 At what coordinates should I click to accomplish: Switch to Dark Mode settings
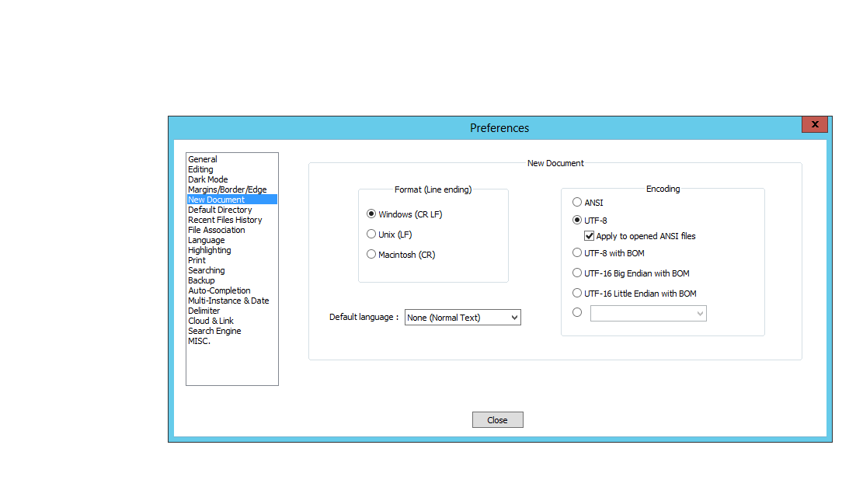tap(208, 179)
